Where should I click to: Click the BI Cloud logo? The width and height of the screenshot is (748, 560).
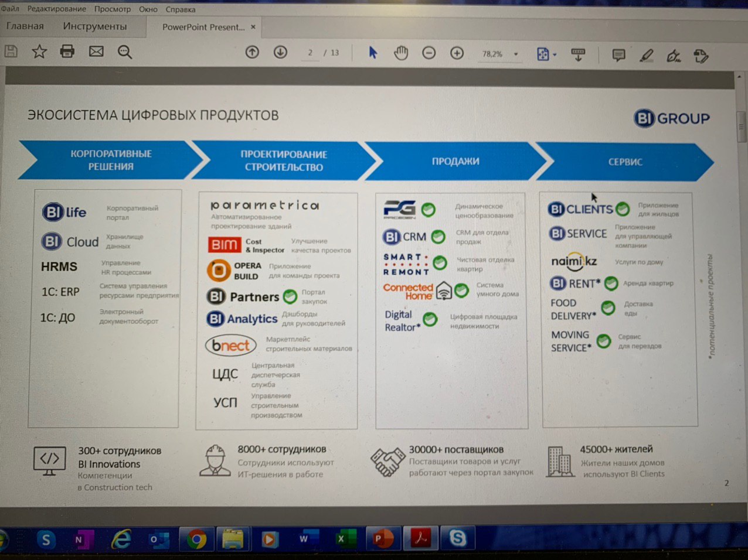pos(70,241)
